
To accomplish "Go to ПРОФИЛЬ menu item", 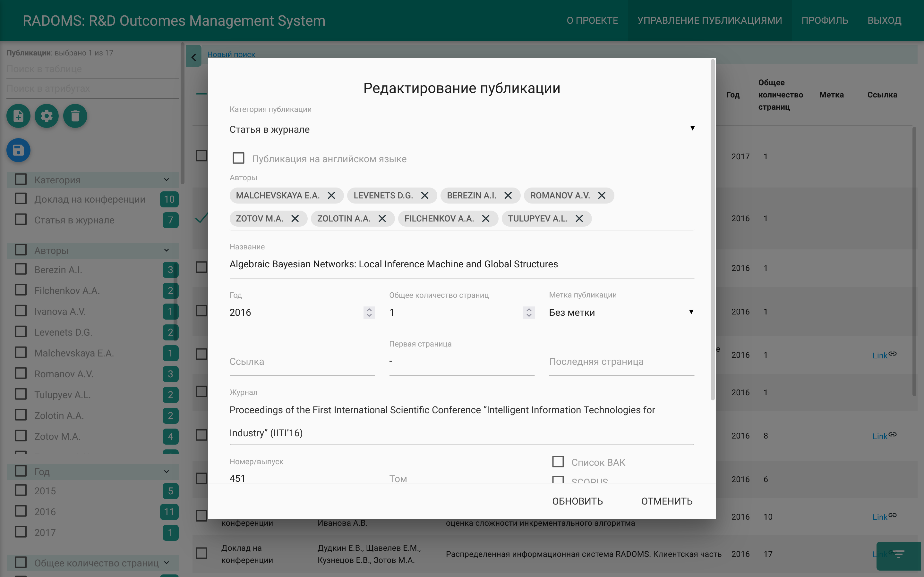I will [825, 20].
